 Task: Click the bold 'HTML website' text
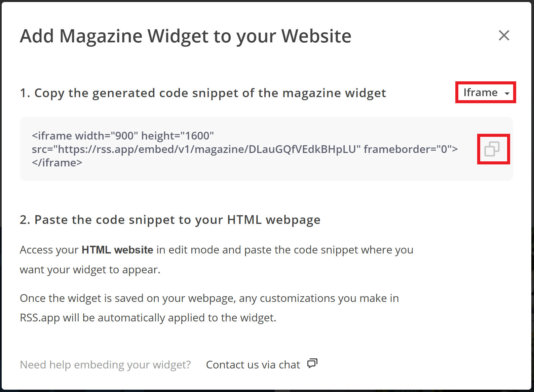coord(117,250)
